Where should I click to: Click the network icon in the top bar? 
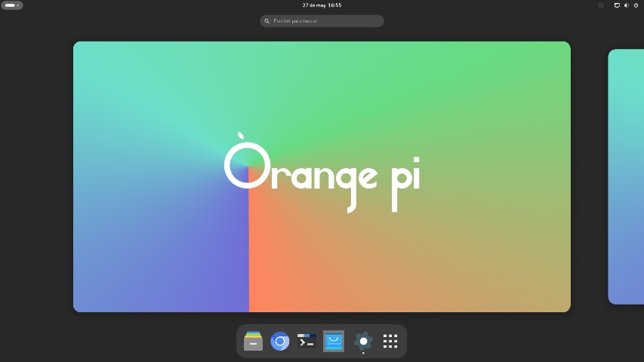click(x=617, y=5)
